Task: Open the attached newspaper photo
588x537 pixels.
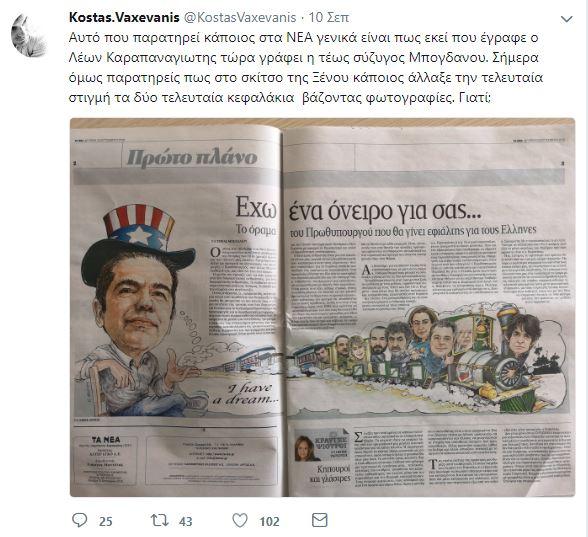Action: pyautogui.click(x=322, y=307)
